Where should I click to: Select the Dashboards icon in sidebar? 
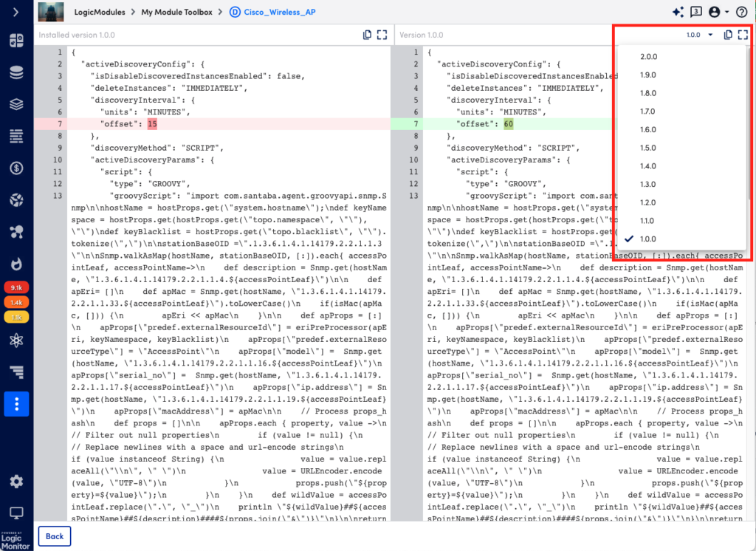16,41
